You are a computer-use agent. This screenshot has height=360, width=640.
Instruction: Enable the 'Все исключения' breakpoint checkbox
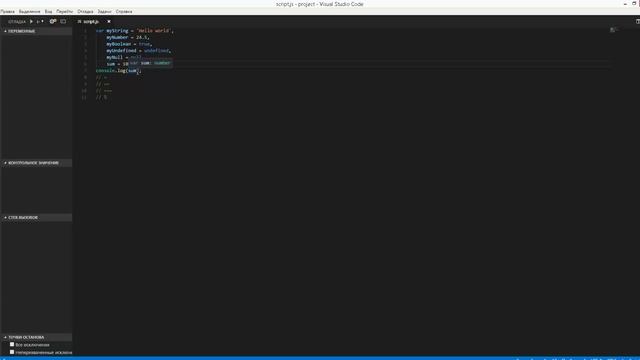[x=12, y=344]
